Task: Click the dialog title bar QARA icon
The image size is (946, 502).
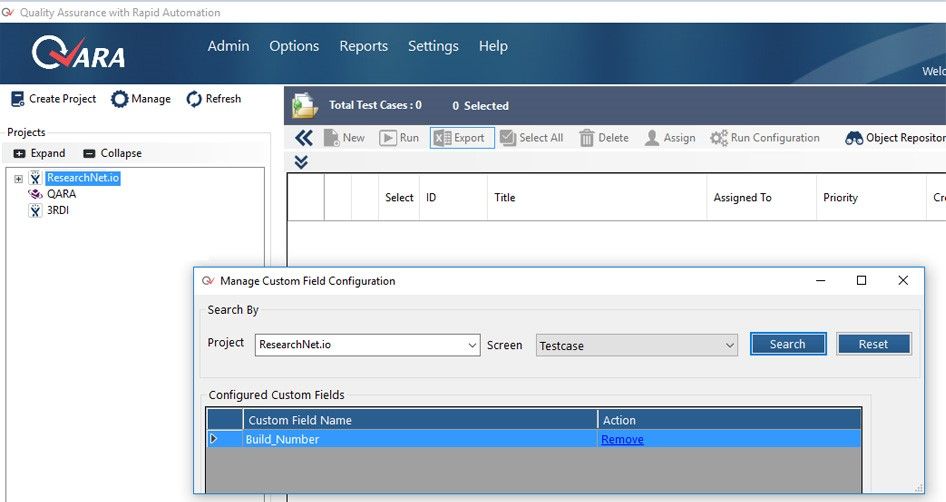Action: 208,281
